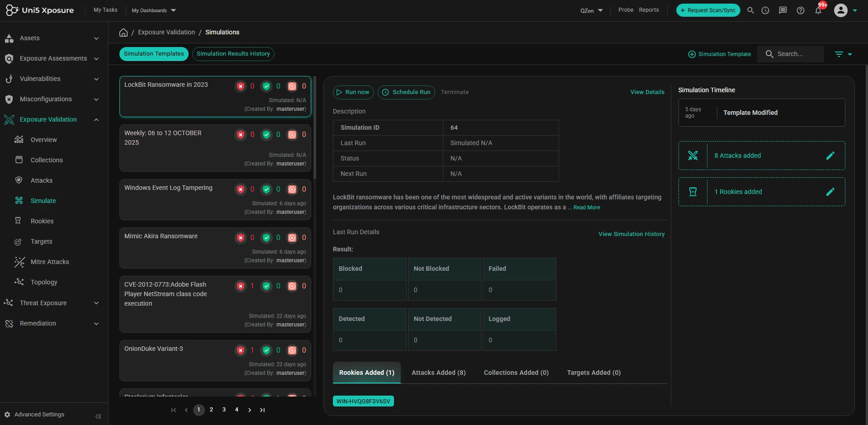Select the Collections Added (0) tab
This screenshot has width=868, height=425.
pyautogui.click(x=517, y=373)
